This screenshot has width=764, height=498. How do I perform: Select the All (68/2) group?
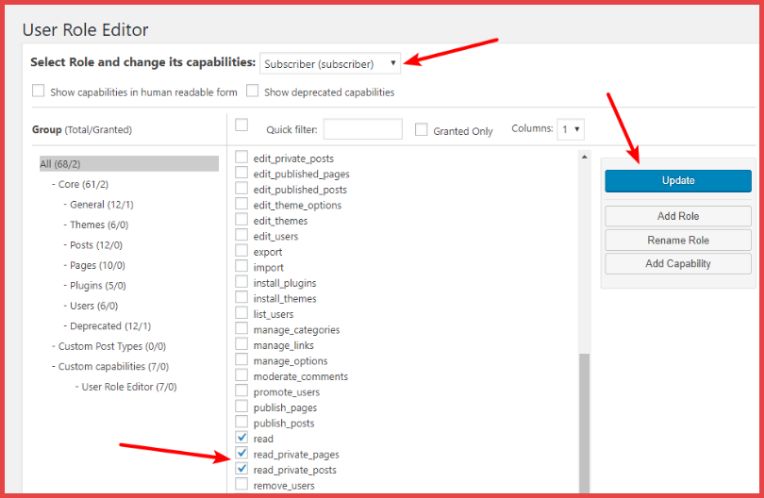click(129, 164)
